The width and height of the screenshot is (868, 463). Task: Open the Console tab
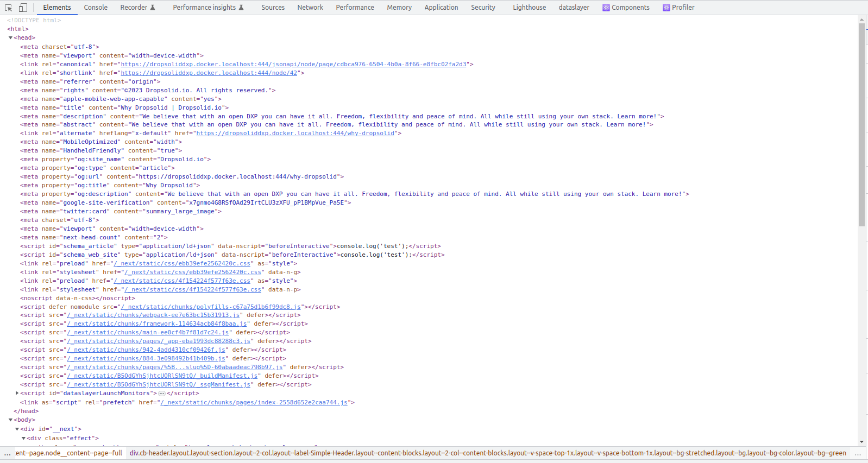click(x=96, y=8)
